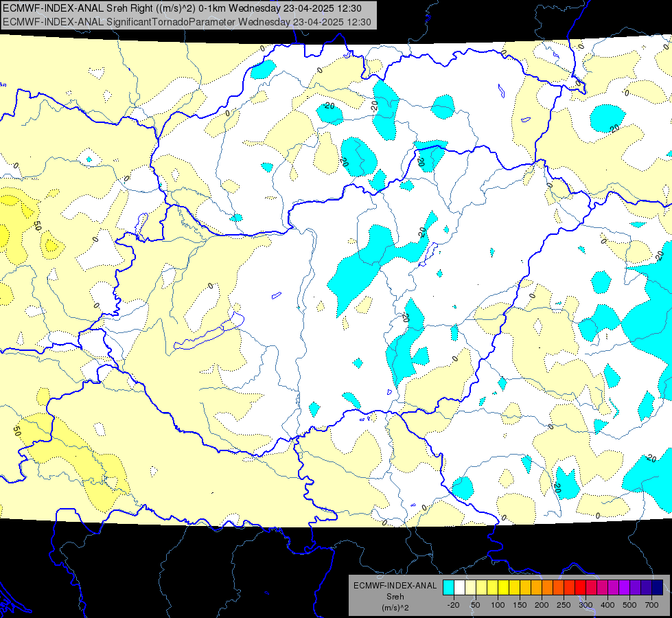Click the '200' legend scale value
Viewport: 672px width, 618px height.
542,605
